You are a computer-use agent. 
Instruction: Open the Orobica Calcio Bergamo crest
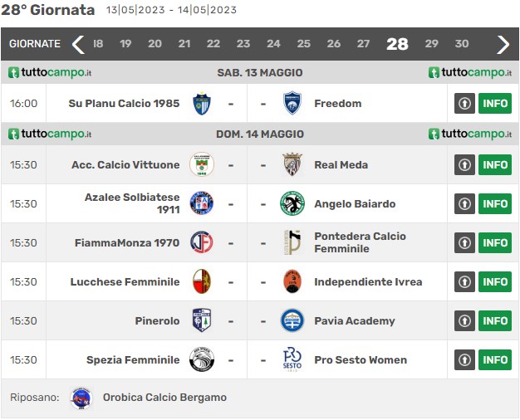tap(81, 398)
